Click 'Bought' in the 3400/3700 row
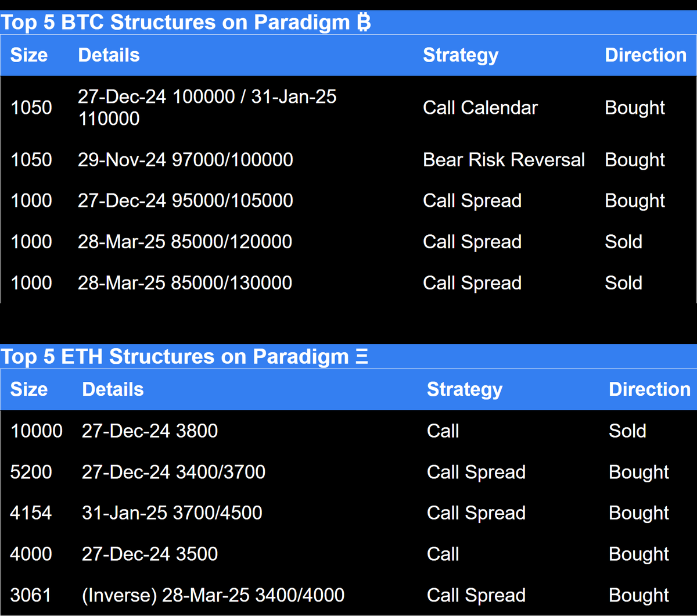The image size is (697, 616). tap(639, 472)
